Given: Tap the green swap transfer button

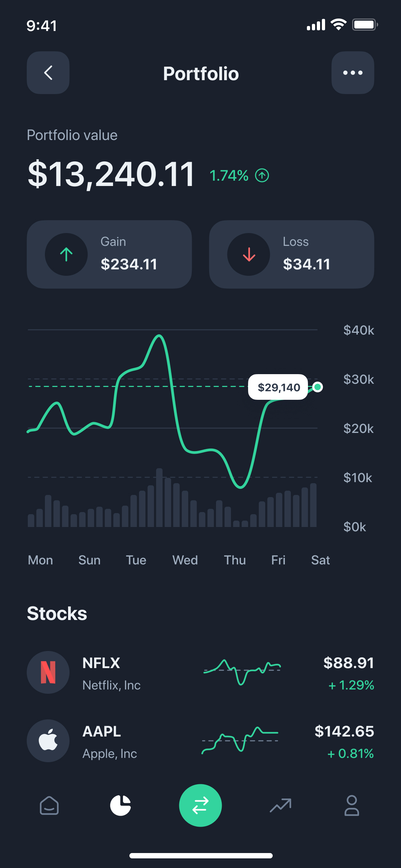Looking at the screenshot, I should pos(200,805).
